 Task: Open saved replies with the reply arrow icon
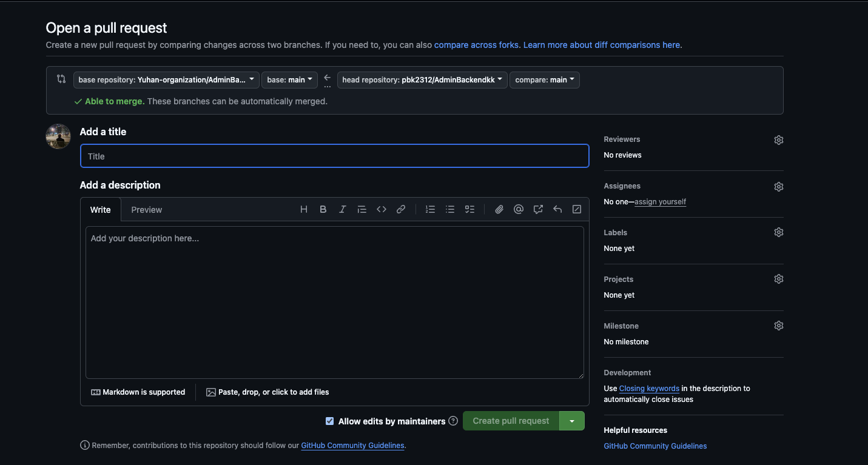(557, 209)
